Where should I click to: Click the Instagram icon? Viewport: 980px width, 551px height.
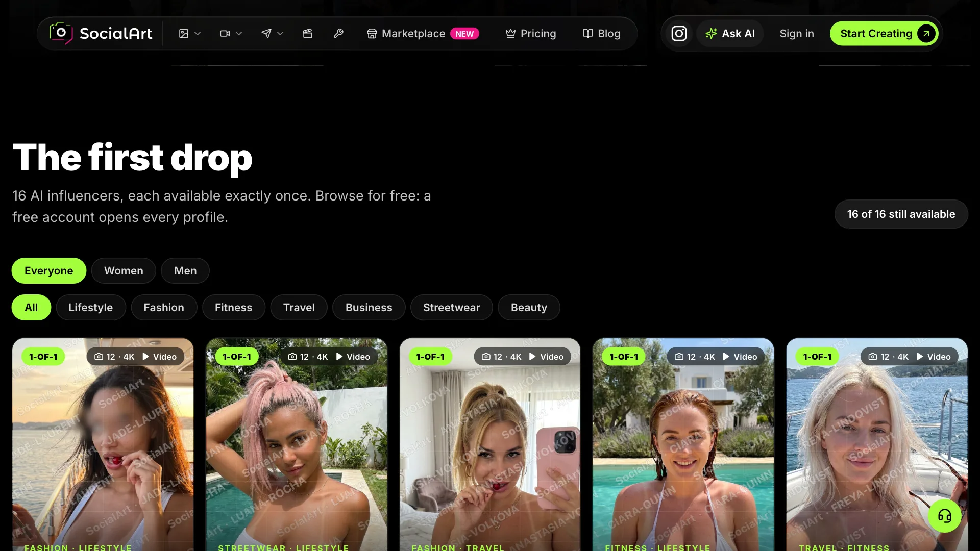click(679, 34)
